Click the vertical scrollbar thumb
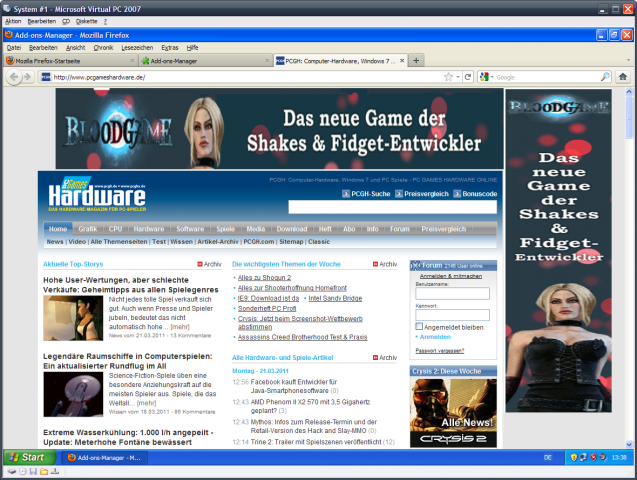Screen dimensions: 637x480 point(629,118)
